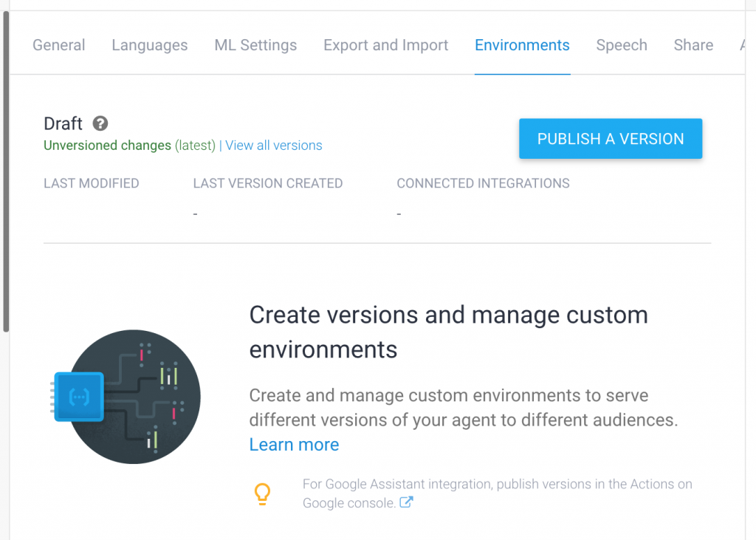This screenshot has height=540, width=756.
Task: Open the Speech tab
Action: coord(622,45)
